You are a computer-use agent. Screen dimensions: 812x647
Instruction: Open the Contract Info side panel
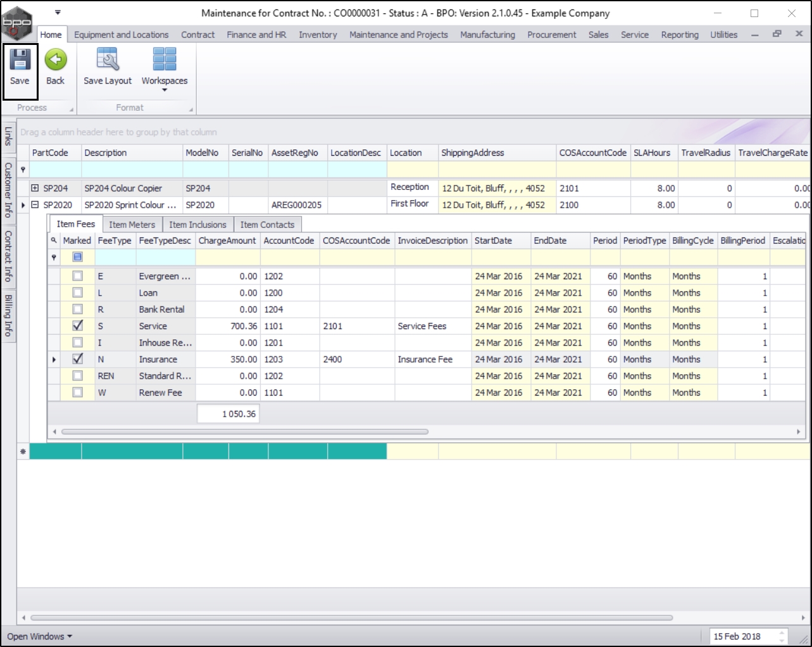(x=8, y=256)
